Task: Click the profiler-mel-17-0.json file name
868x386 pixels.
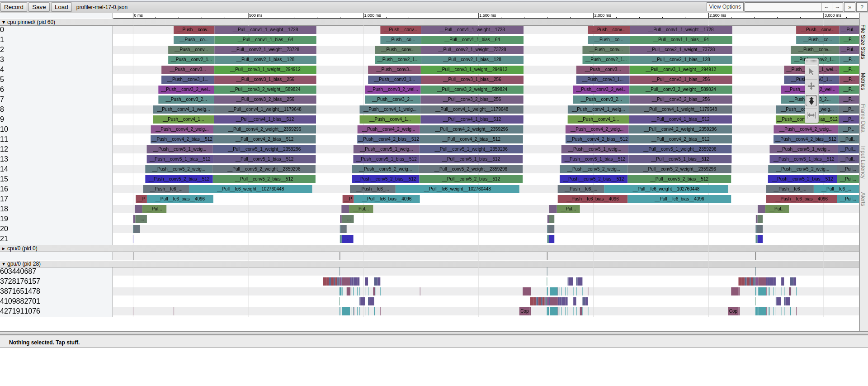Action: coord(102,7)
